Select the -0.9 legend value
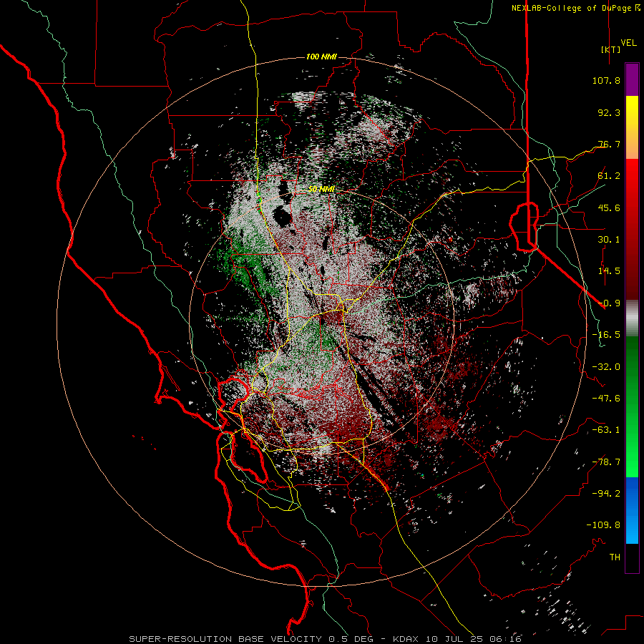644x644 pixels. pyautogui.click(x=609, y=303)
